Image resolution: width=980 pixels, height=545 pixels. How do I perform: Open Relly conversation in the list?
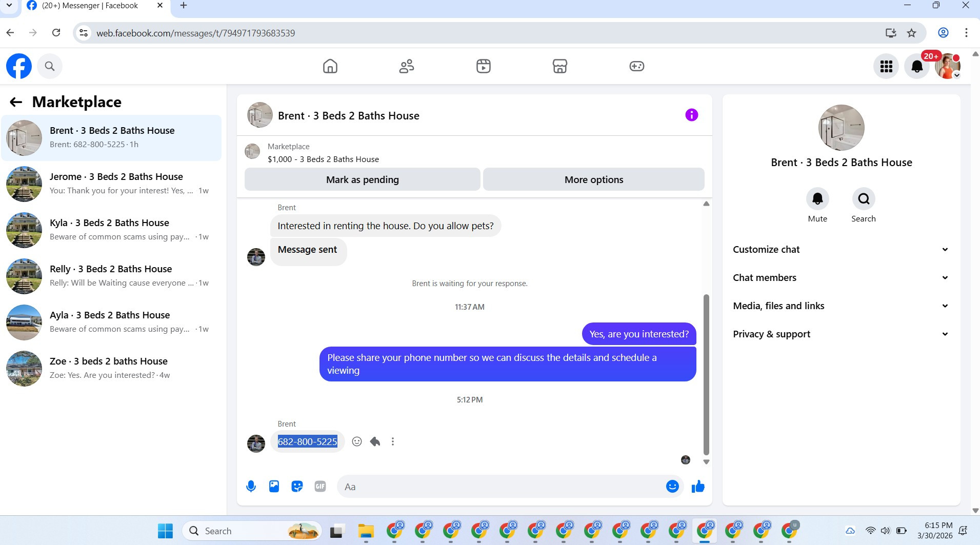[111, 276]
